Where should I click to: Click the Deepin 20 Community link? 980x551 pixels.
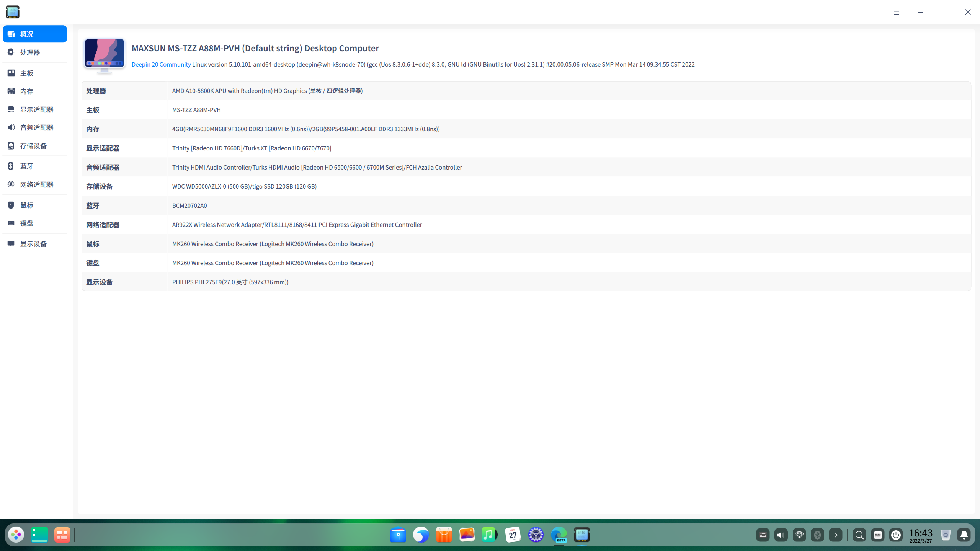click(x=161, y=64)
